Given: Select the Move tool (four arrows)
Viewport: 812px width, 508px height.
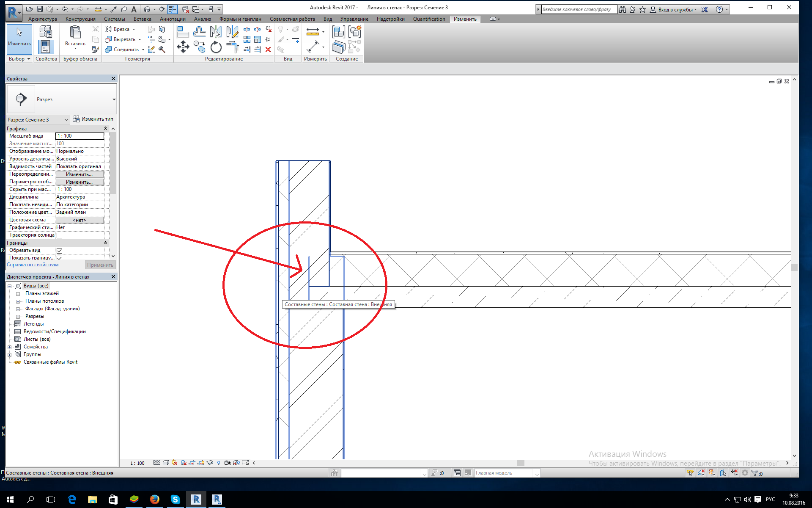Looking at the screenshot, I should (183, 47).
